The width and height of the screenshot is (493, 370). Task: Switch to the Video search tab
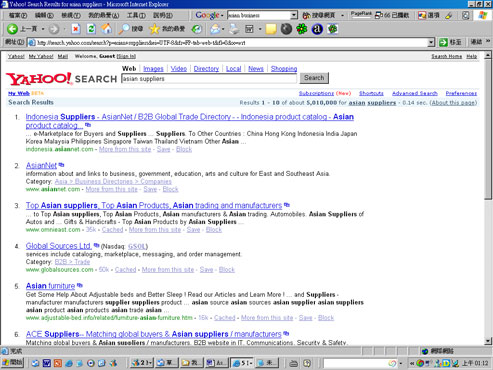pos(179,69)
